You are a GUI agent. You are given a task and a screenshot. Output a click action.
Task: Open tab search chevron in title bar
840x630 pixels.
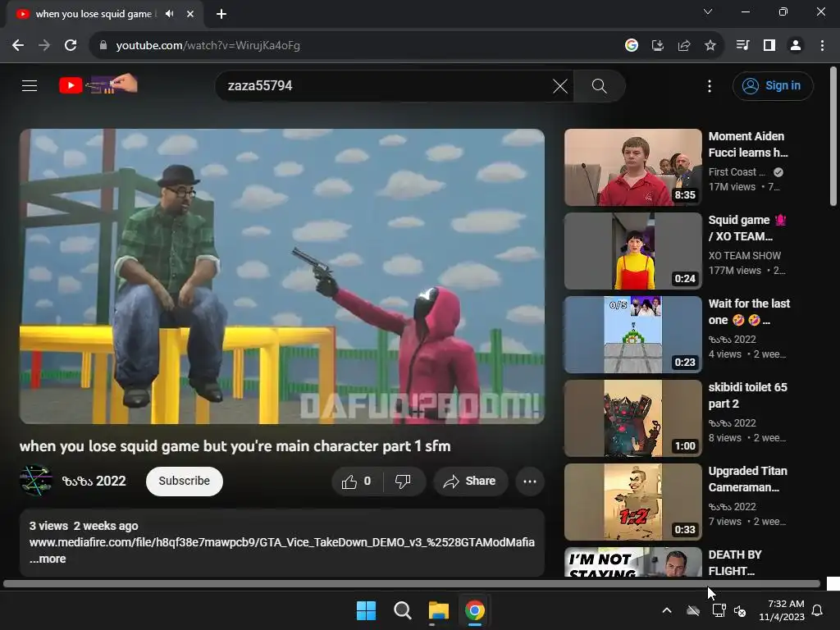[708, 11]
